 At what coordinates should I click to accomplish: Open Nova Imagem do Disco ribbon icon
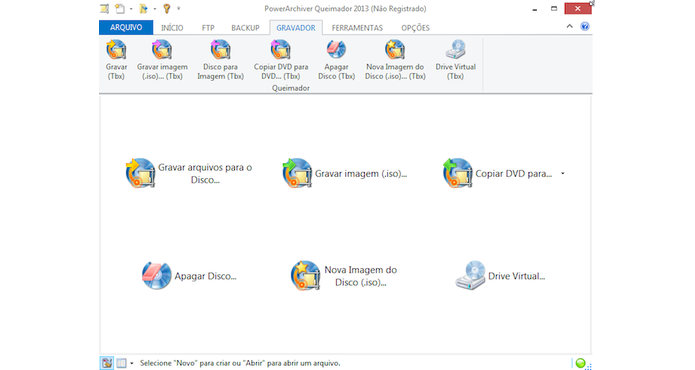tap(395, 60)
